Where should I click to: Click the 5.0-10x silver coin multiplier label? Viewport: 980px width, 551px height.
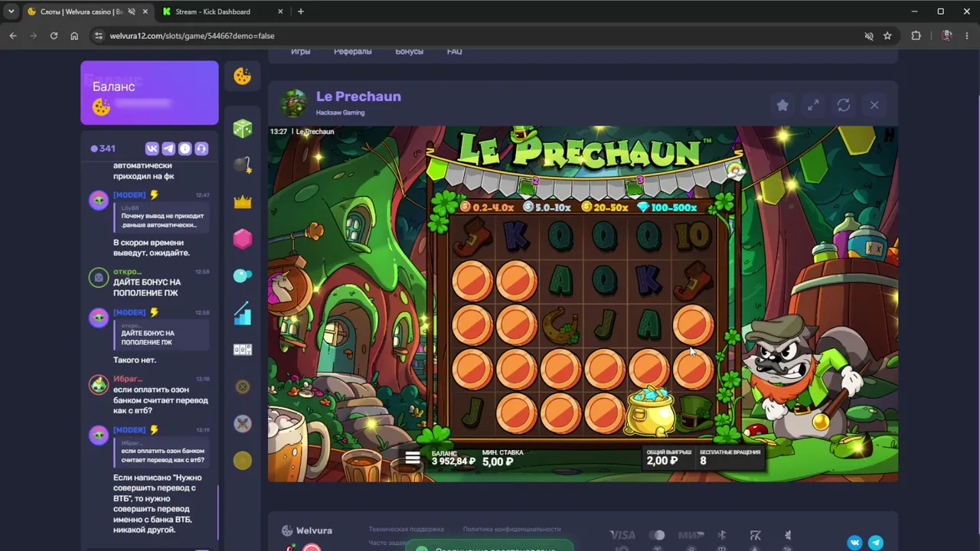coord(547,207)
